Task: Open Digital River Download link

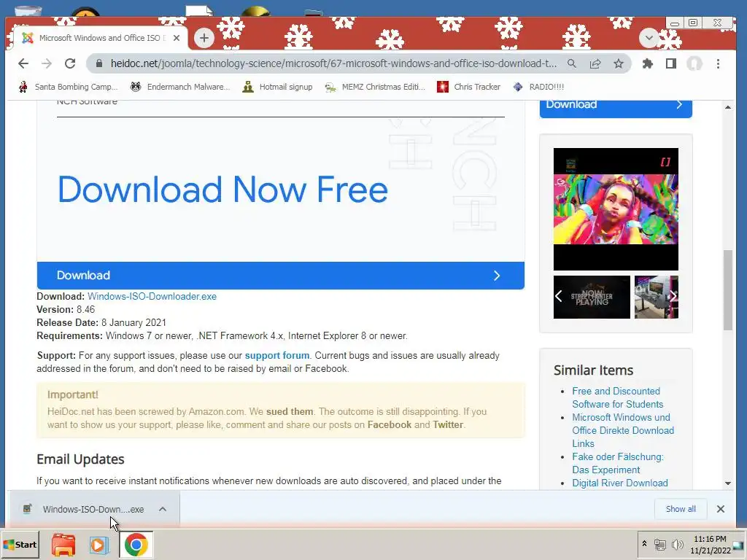Action: point(620,483)
